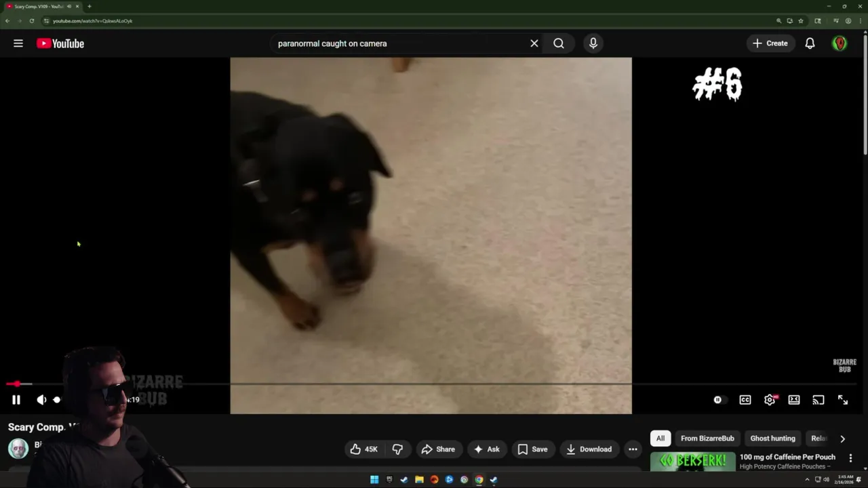Save the video to a playlist

[x=532, y=449]
